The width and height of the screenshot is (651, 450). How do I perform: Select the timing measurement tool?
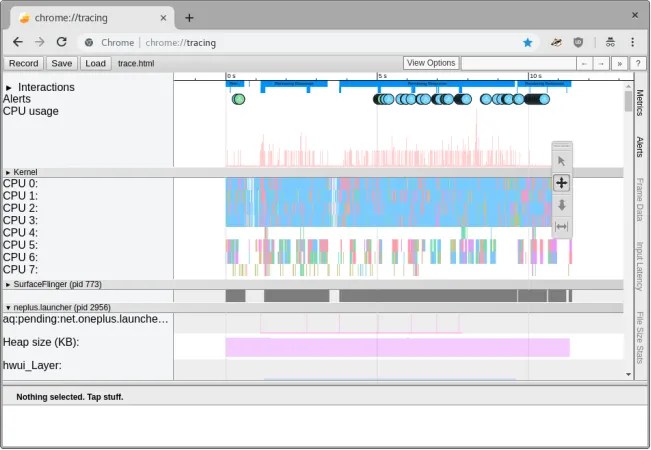coord(561,227)
